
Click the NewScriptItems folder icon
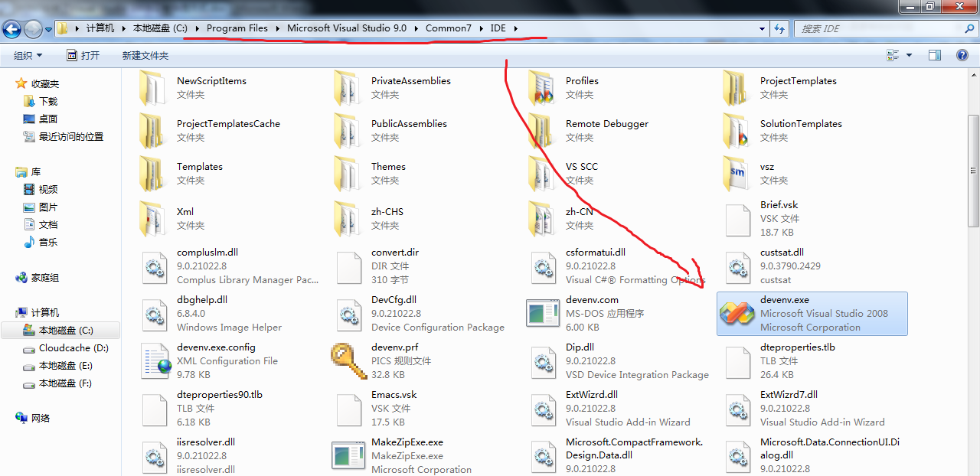tap(154, 87)
